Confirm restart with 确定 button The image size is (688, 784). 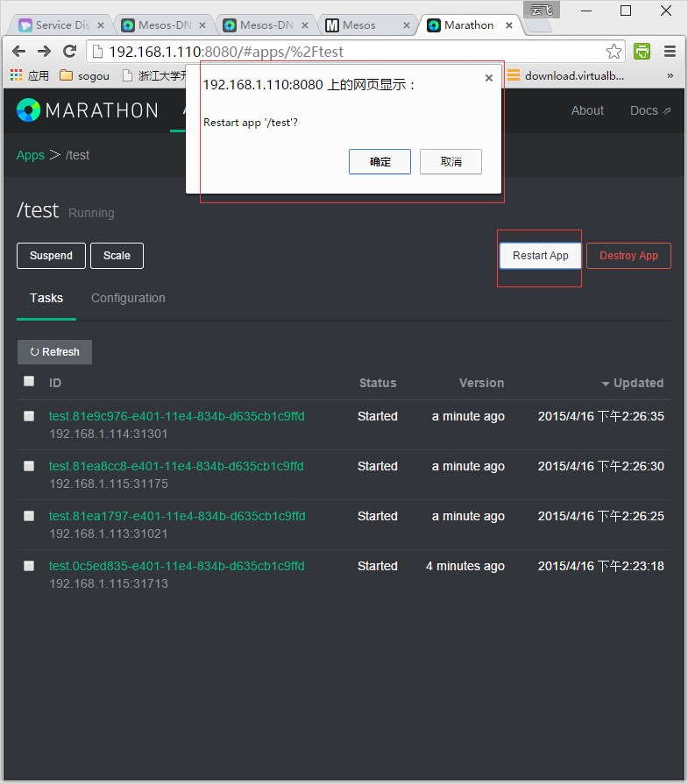379,161
